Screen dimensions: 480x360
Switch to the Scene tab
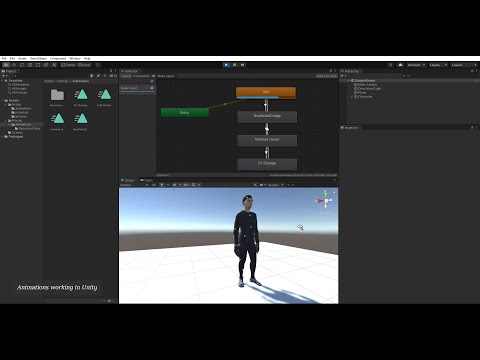(x=128, y=180)
